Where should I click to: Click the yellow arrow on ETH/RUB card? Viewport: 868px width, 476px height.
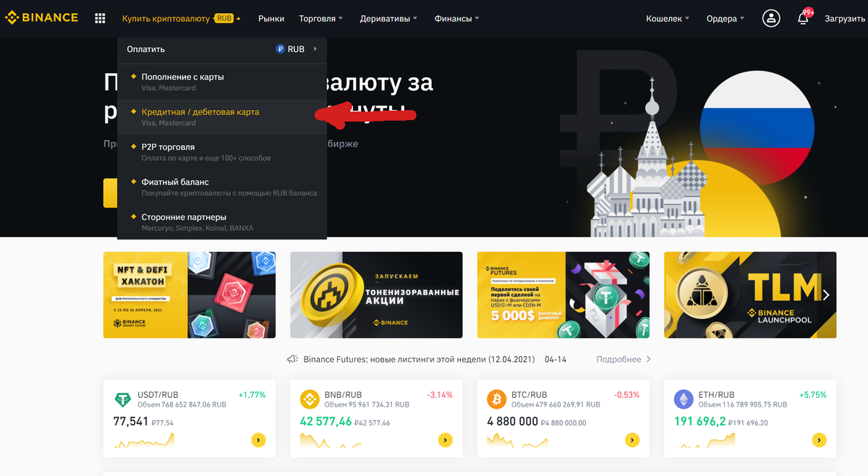[819, 439]
